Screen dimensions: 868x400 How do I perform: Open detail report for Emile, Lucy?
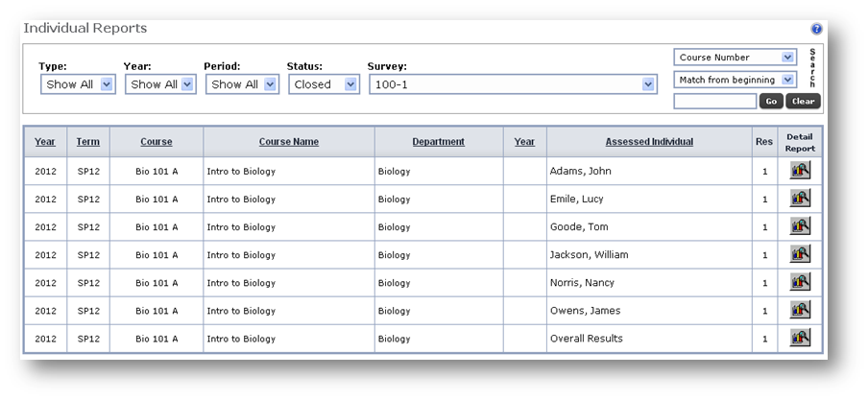point(800,199)
